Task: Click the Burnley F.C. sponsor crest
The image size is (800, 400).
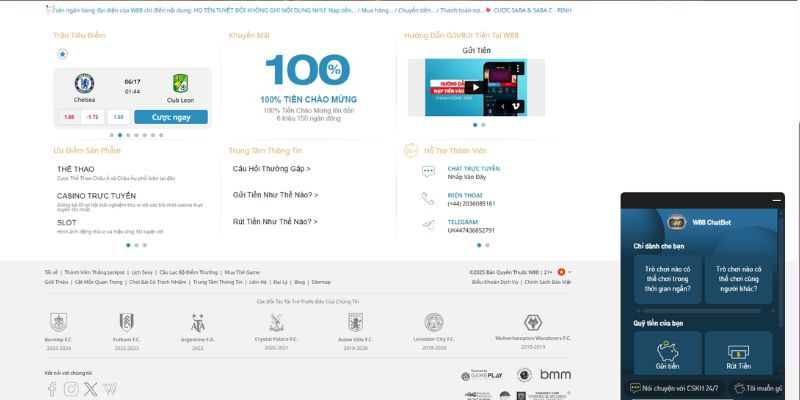Action: click(x=59, y=322)
